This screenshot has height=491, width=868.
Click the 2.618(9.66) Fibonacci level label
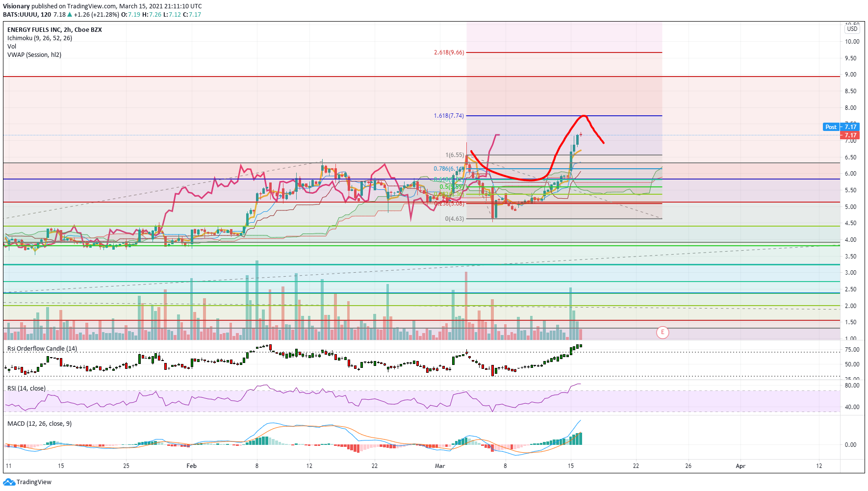[x=449, y=52]
